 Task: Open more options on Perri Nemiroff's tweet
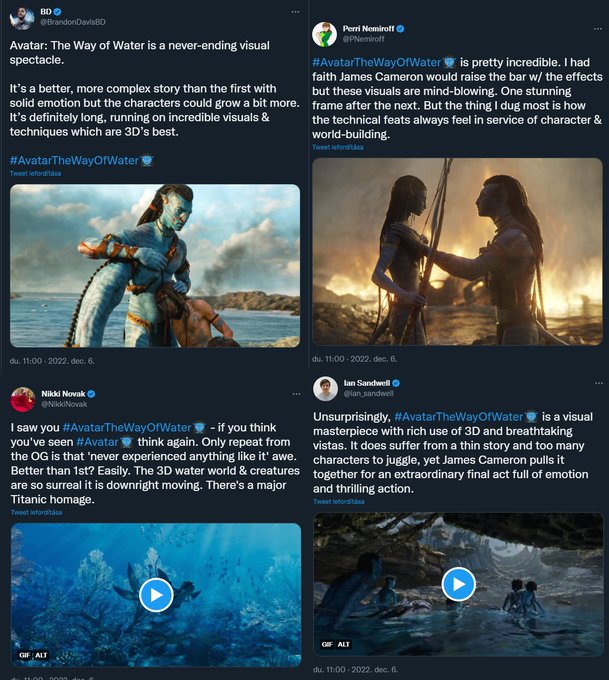(x=598, y=29)
